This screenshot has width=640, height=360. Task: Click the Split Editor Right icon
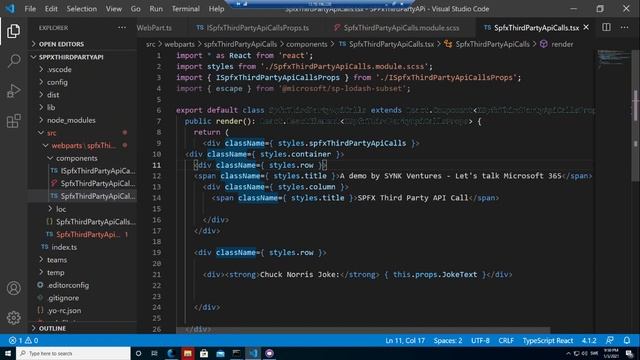607,27
